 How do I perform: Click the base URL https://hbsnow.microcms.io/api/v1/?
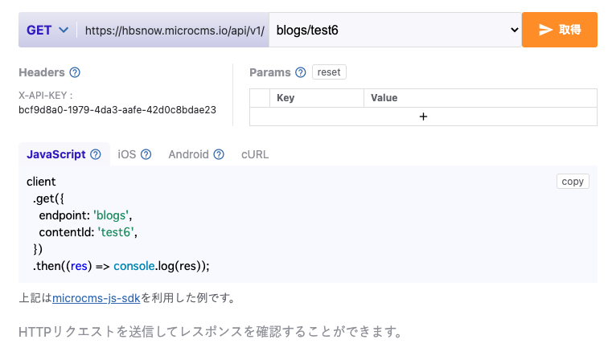175,31
